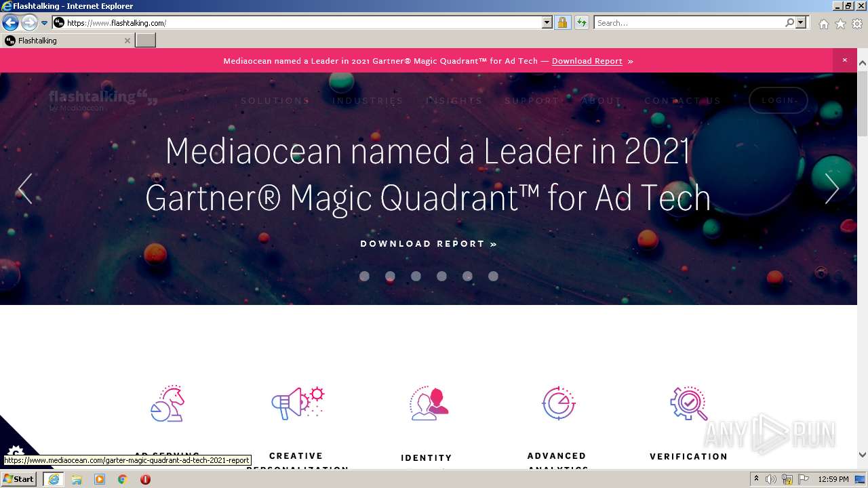Click the page scrollbar up arrow
Viewport: 868px width, 488px height.
(x=863, y=63)
